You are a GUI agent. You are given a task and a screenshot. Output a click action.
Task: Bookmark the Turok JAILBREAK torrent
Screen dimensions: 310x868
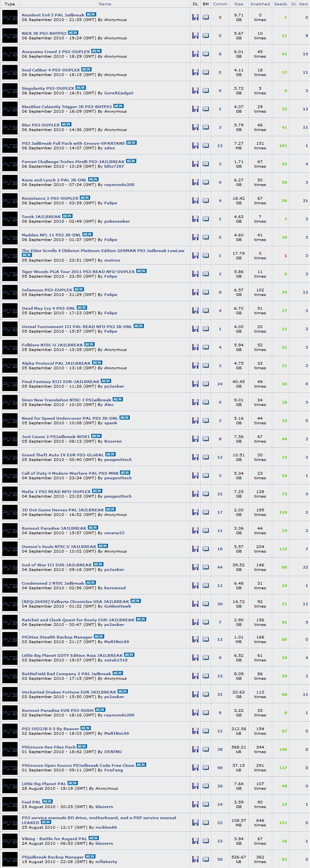[x=206, y=219]
